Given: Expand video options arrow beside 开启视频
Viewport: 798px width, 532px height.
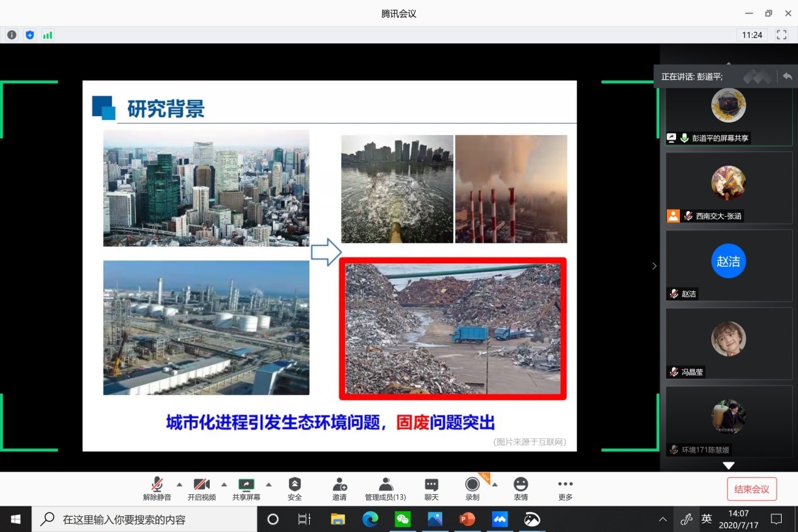Looking at the screenshot, I should (224, 484).
